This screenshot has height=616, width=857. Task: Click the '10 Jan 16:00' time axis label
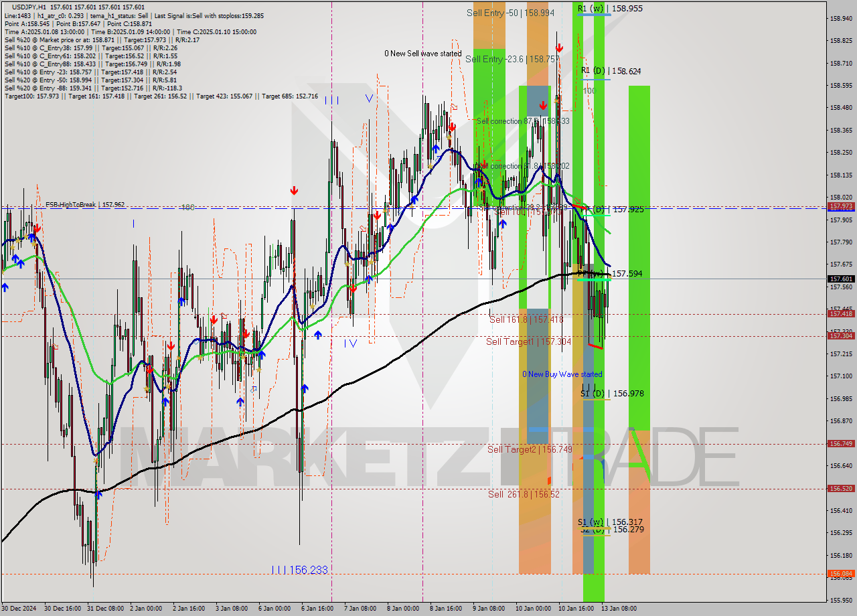576,609
